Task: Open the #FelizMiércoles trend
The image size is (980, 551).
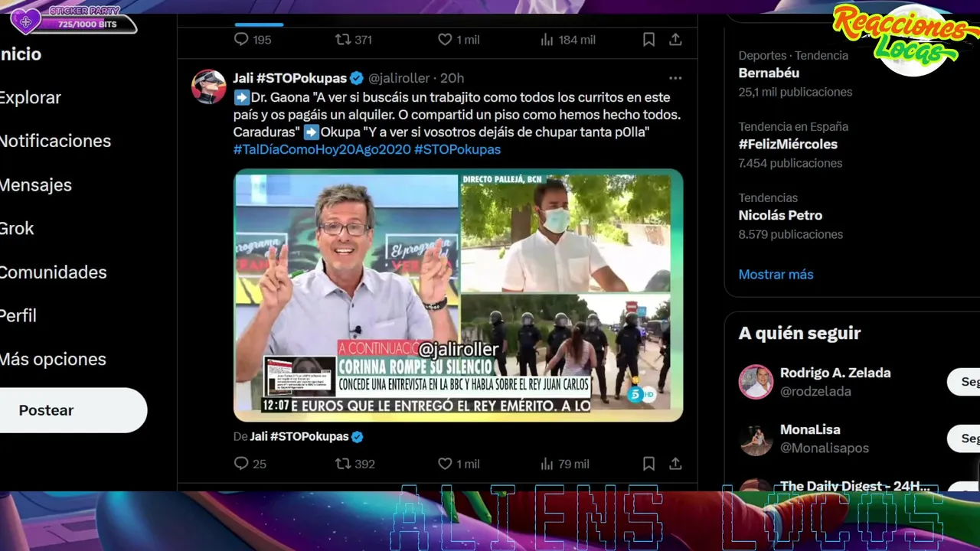Action: 788,145
